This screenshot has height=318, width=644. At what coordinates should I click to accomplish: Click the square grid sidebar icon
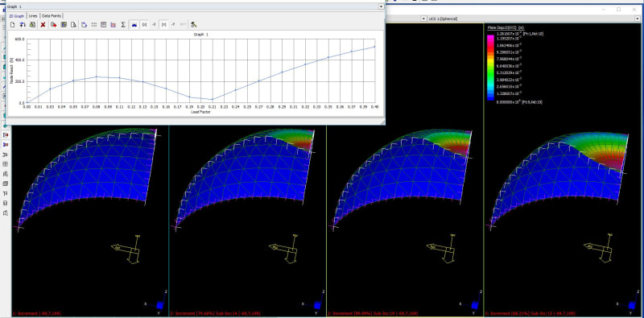click(6, 164)
